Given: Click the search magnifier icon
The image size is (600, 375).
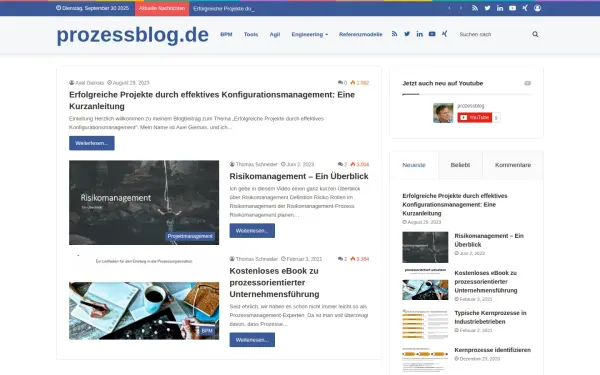Looking at the screenshot, I should (x=535, y=34).
